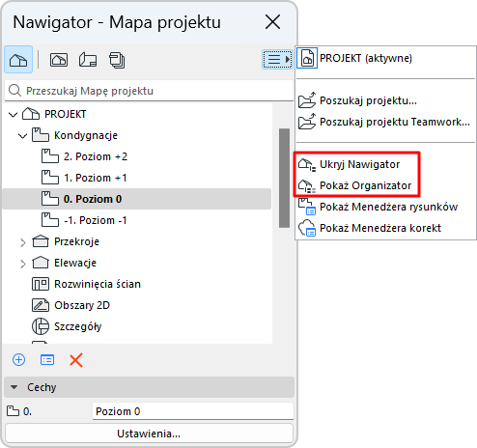Click the Przeszukaj Mapę projektu search field
The height and width of the screenshot is (448, 477).
click(149, 91)
